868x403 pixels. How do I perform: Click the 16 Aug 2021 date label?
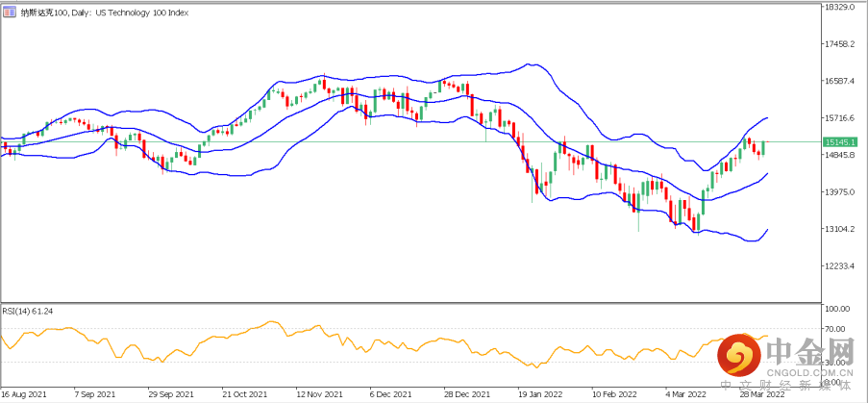[x=24, y=395]
